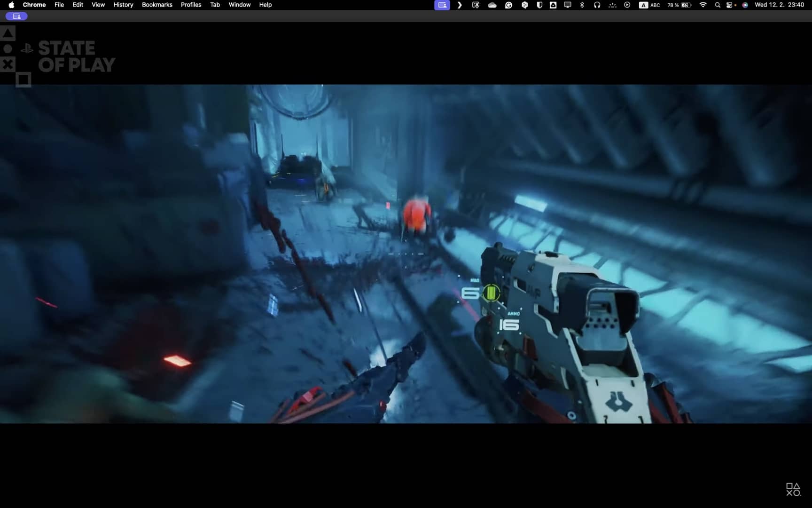This screenshot has width=812, height=508.
Task: Open the Bitwarden shield menu bar icon
Action: [539, 5]
